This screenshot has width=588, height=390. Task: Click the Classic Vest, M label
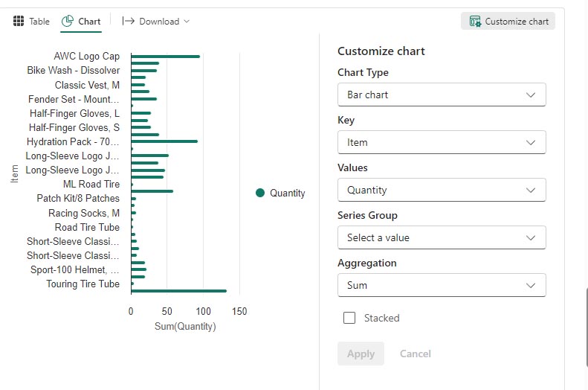point(87,85)
